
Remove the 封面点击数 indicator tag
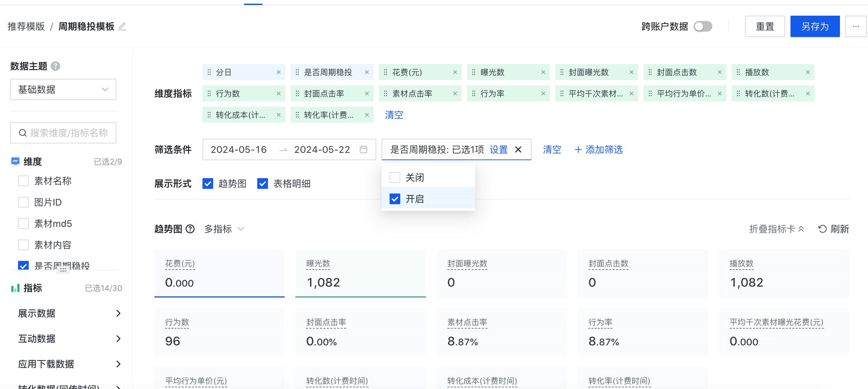719,72
